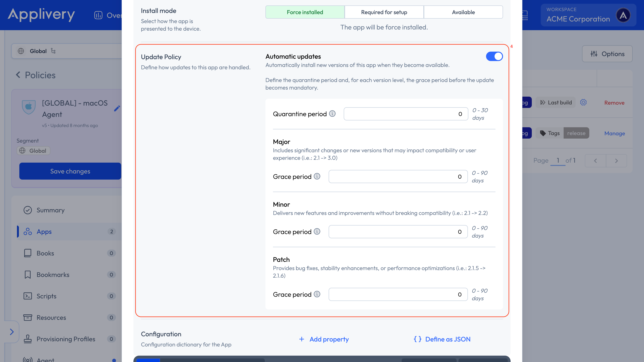Click the Scripts terminal icon
This screenshot has width=644, height=362.
pyautogui.click(x=28, y=296)
